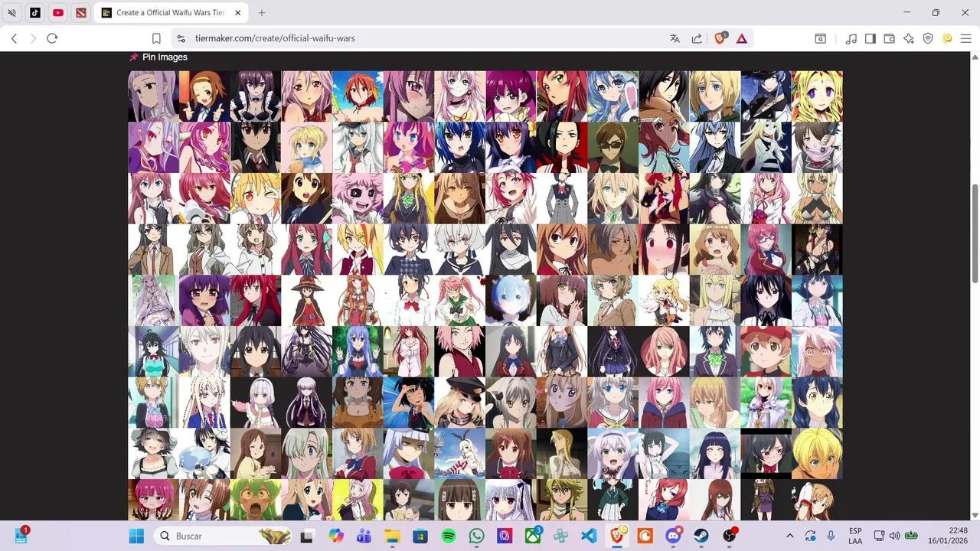Image resolution: width=980 pixels, height=551 pixels.
Task: View site information for tiermaker.com
Action: pyautogui.click(x=180, y=38)
